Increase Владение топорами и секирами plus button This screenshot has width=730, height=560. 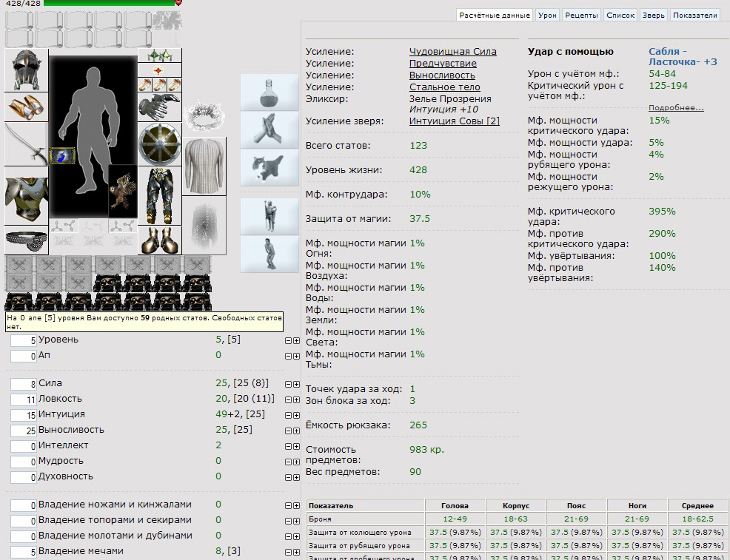[296, 521]
